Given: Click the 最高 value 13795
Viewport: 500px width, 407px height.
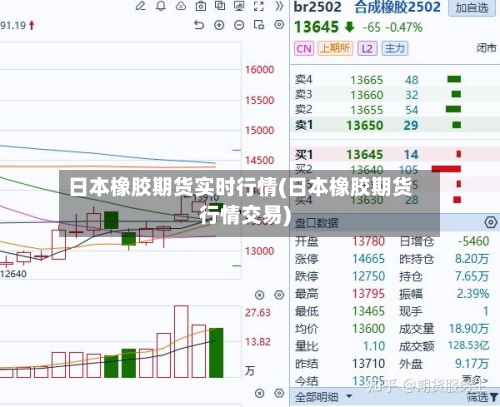Looking at the screenshot, I should (369, 294).
